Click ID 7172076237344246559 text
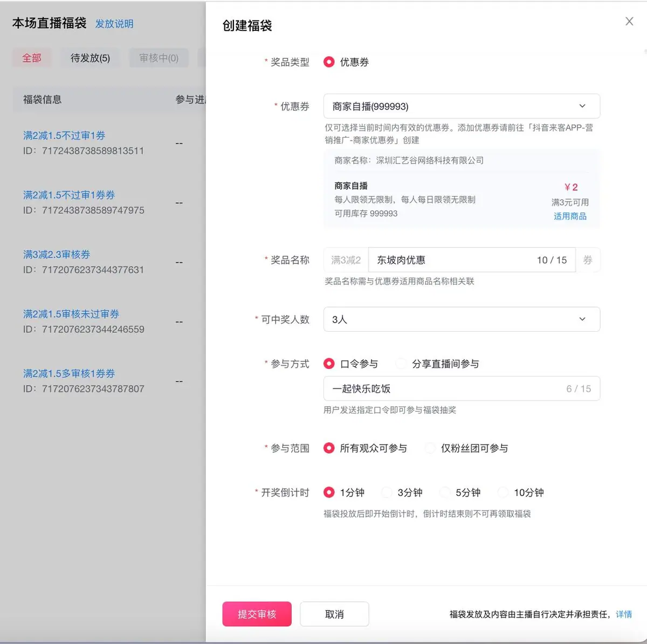The image size is (647, 644). tap(84, 329)
